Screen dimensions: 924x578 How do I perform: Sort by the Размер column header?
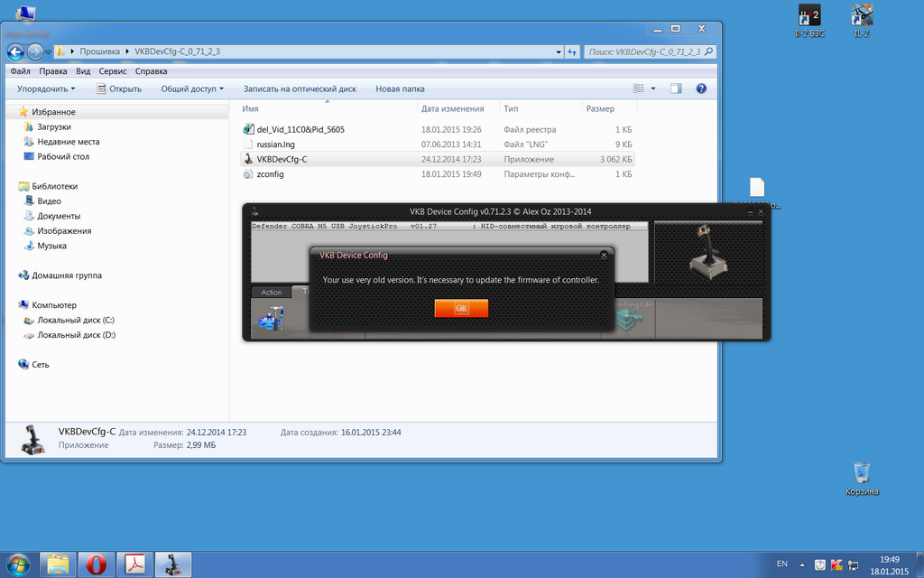pyautogui.click(x=600, y=108)
